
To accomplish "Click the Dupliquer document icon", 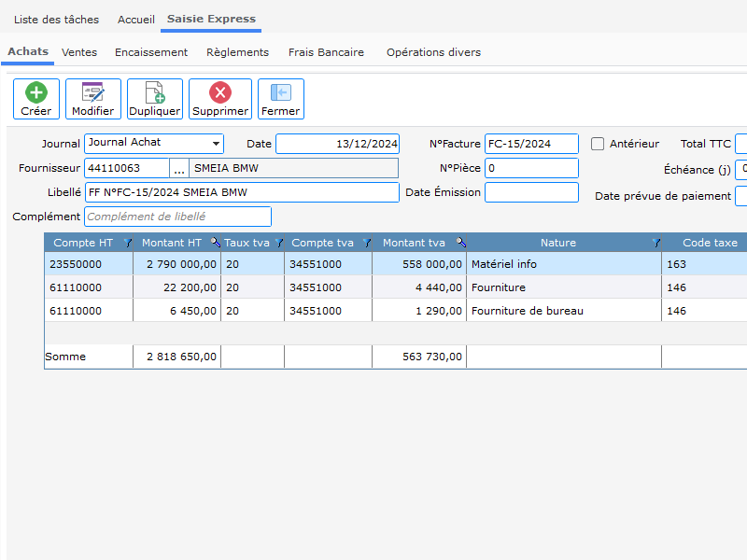I will tap(155, 92).
